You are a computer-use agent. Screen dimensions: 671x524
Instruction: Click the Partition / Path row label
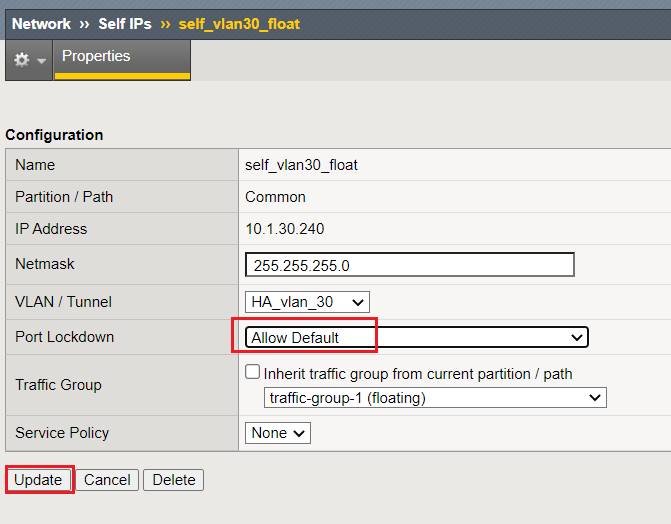point(64,197)
